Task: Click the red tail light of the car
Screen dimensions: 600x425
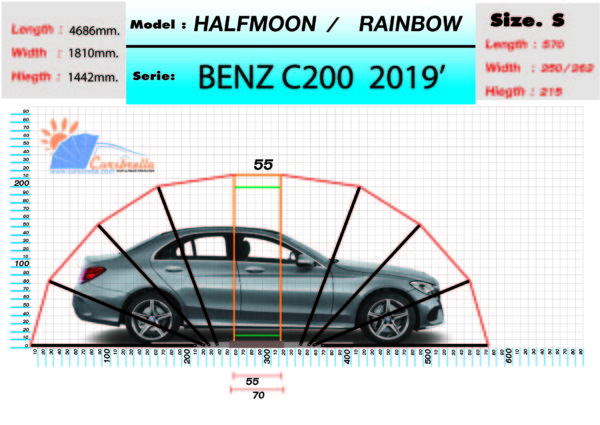Action: click(x=91, y=274)
